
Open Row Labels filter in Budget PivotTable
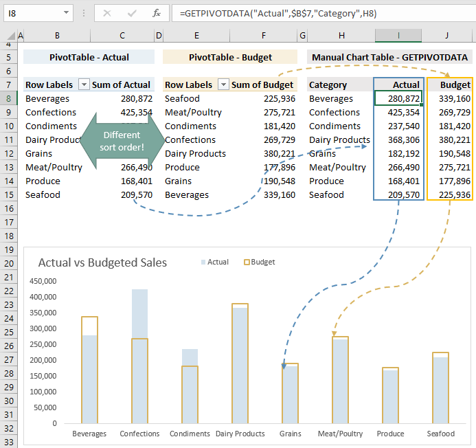pyautogui.click(x=223, y=85)
